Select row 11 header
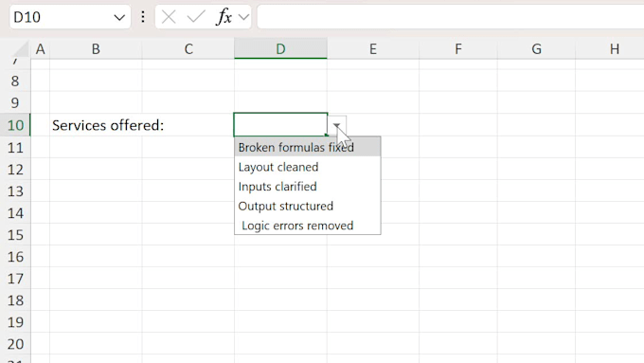 click(x=15, y=147)
